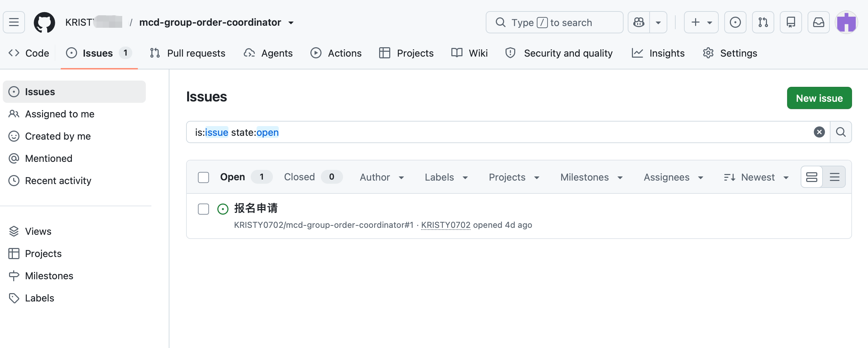Screen dimensions: 868x348
Task: Open repositories icon in the header
Action: (x=791, y=23)
